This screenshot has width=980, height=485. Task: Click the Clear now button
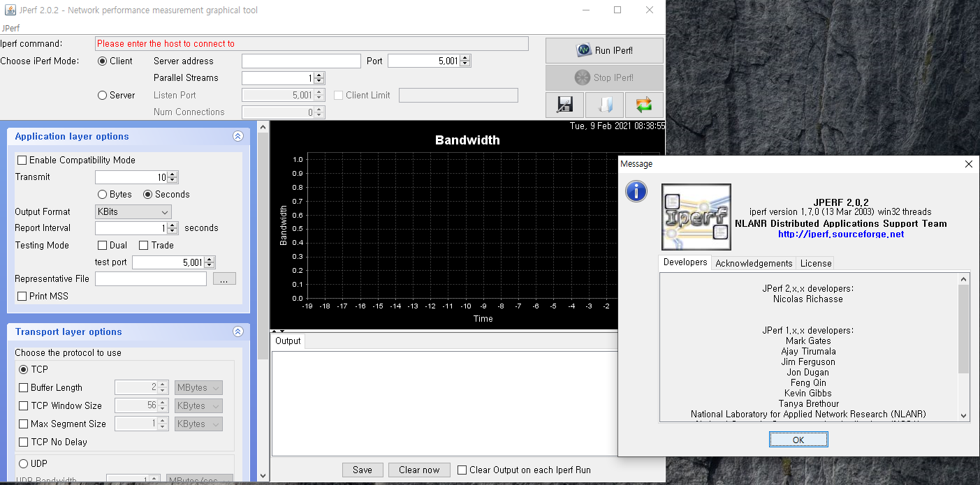419,470
